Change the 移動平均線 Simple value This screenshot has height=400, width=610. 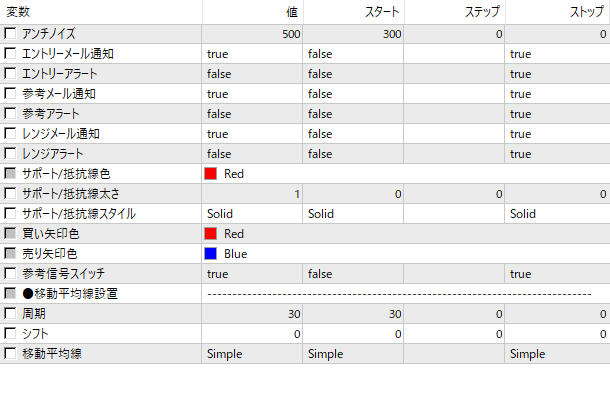pos(252,354)
